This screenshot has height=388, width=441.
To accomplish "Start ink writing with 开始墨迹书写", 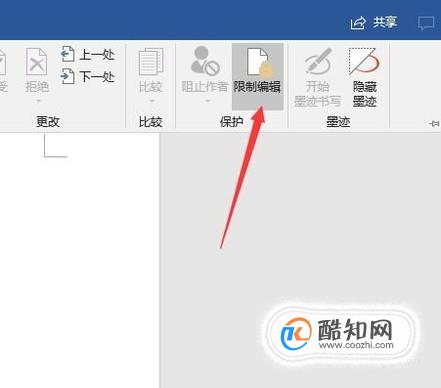I will coord(317,78).
